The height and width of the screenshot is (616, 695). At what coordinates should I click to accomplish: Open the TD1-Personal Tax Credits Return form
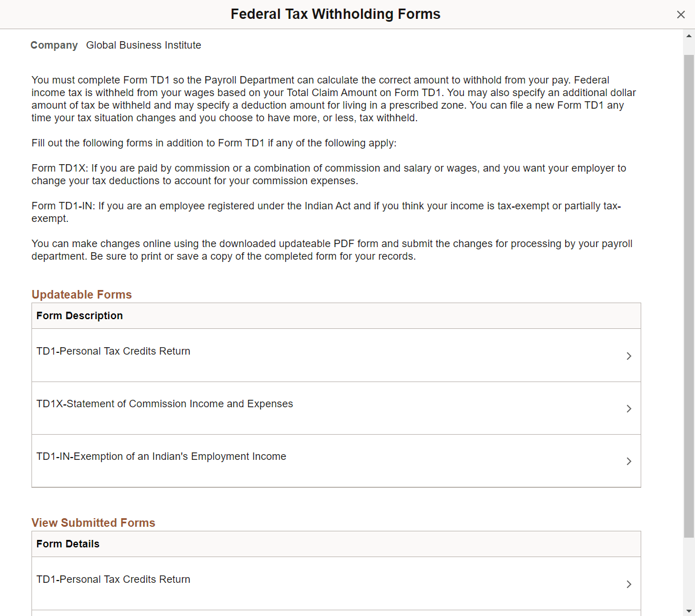[113, 351]
